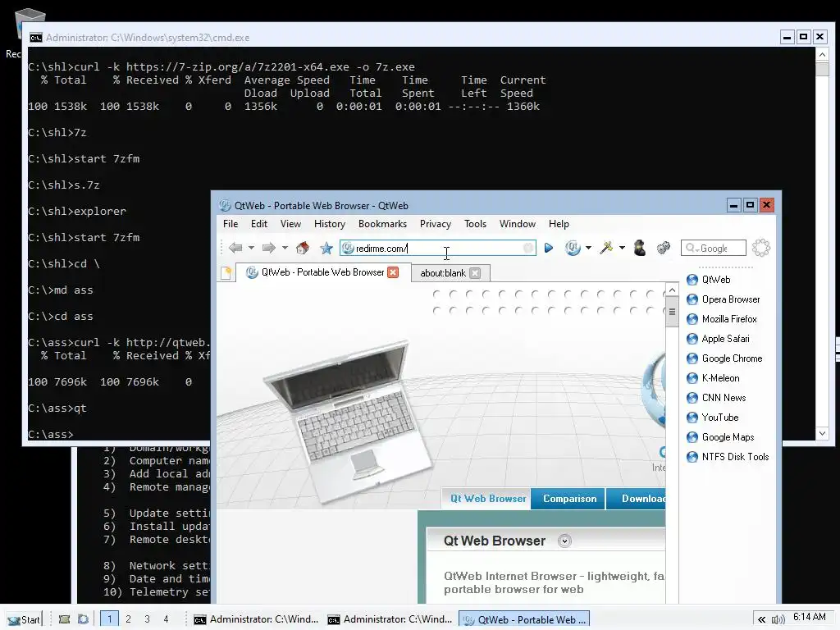
Task: Open the K-Meleon bookmark
Action: pos(713,378)
